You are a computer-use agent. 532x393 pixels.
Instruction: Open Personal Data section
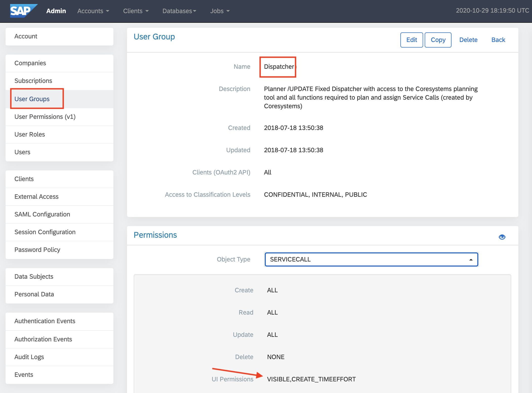[x=34, y=294]
